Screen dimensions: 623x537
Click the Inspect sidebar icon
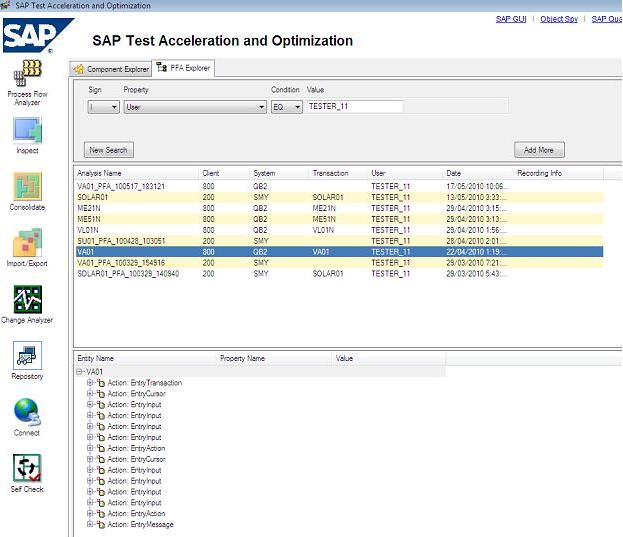[27, 130]
